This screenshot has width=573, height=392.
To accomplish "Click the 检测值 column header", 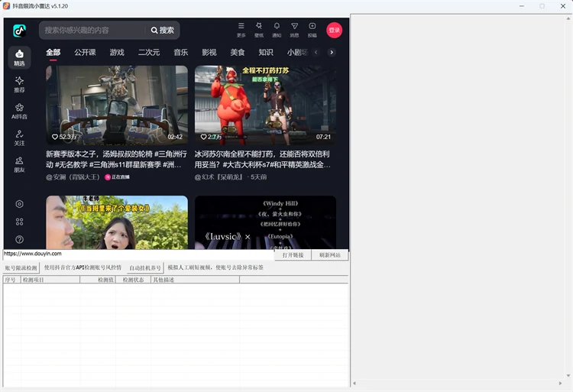I will pos(98,280).
